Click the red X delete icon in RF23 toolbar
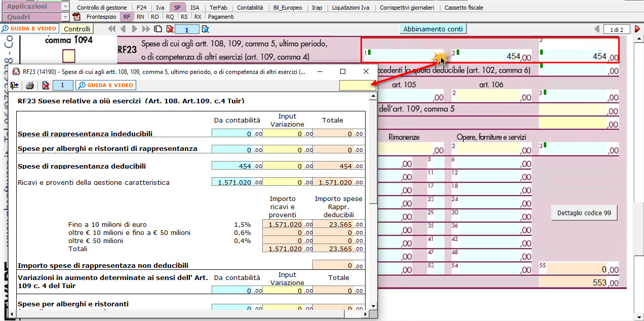Screen dimensions: 644x321 pos(46,86)
